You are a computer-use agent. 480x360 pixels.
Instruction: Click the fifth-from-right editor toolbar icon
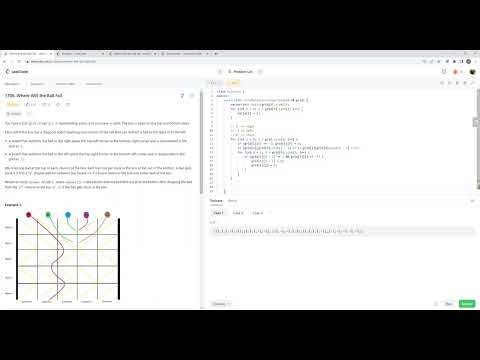442,83
